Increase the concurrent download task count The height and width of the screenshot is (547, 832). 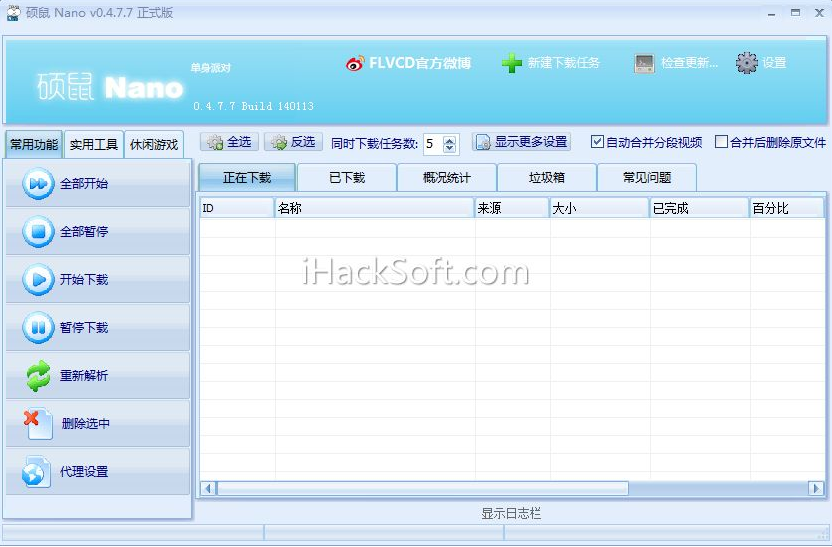coord(449,140)
